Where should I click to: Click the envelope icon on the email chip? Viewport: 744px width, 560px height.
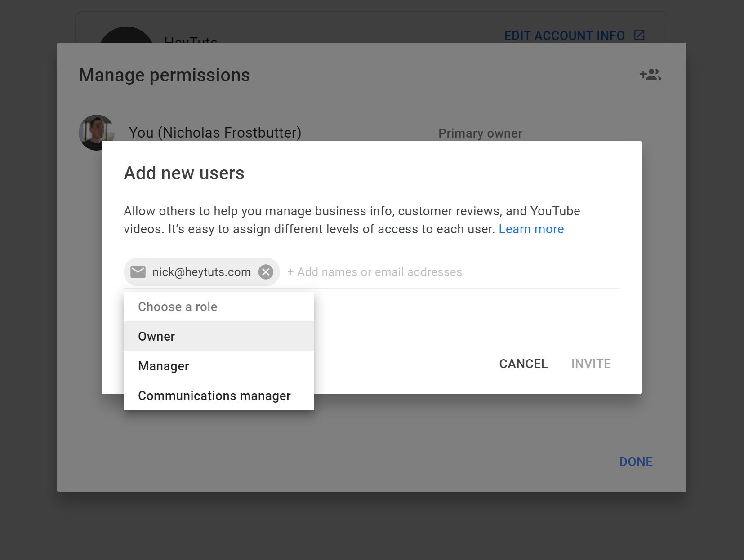pyautogui.click(x=138, y=271)
